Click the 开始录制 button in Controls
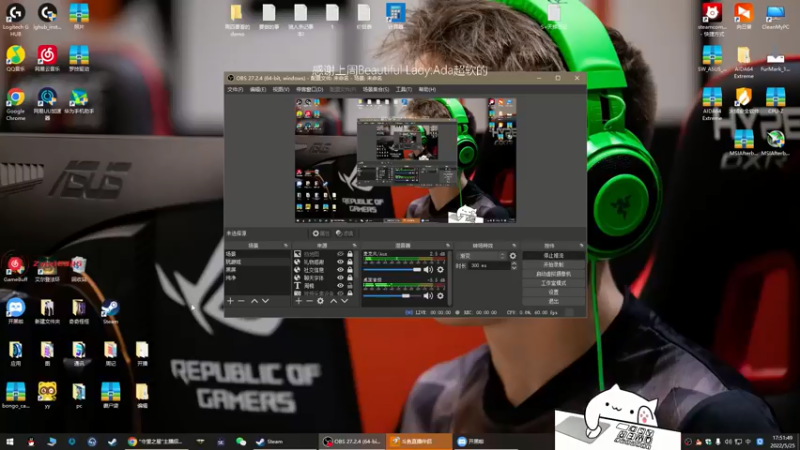This screenshot has width=800, height=450. pyautogui.click(x=554, y=265)
